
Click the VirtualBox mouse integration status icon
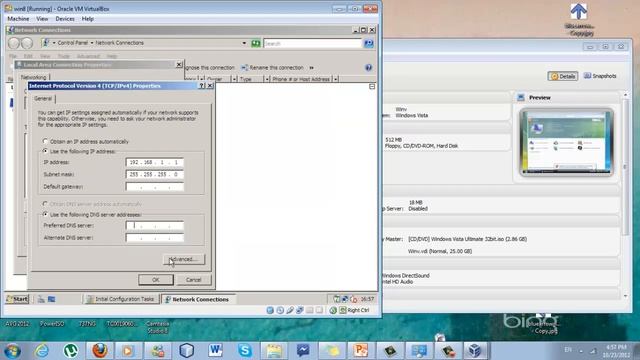(x=333, y=310)
